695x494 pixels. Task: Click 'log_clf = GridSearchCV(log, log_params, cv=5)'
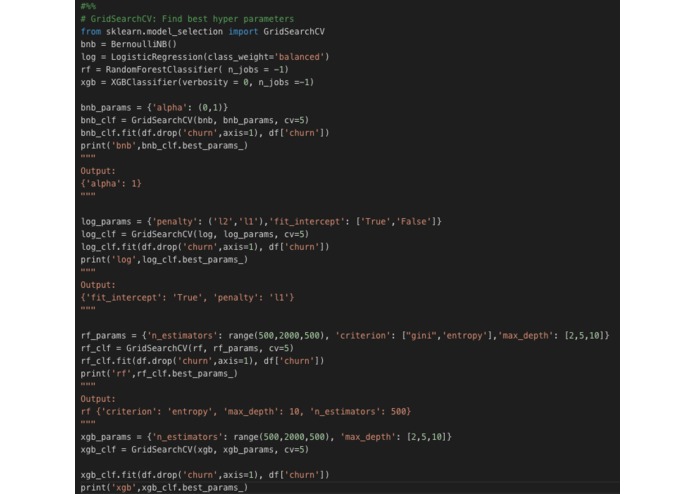tap(195, 234)
